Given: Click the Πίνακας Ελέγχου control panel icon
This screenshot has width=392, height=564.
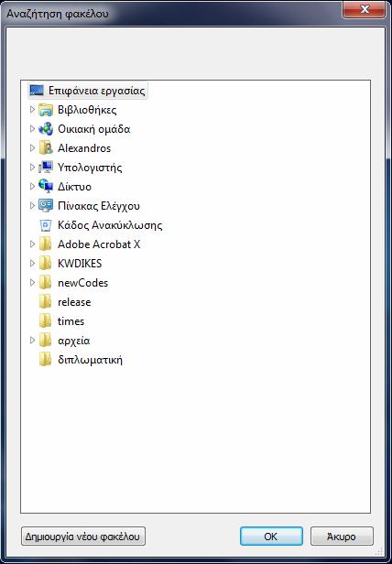Looking at the screenshot, I should [46, 206].
